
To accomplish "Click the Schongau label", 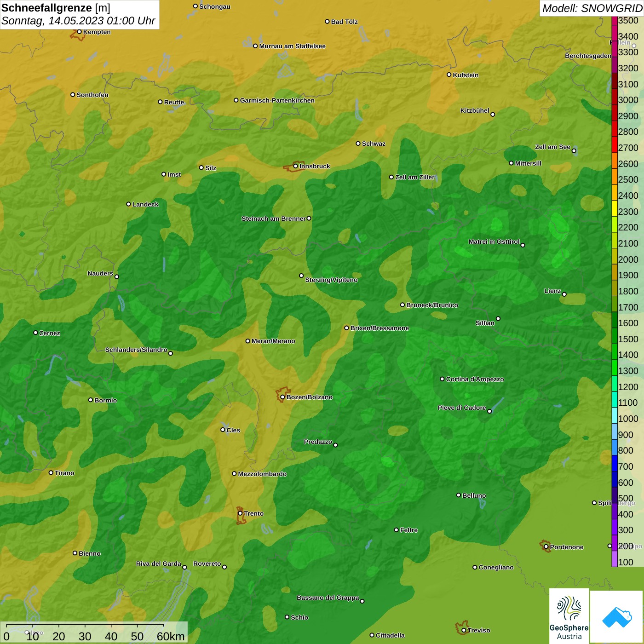I will tap(215, 6).
